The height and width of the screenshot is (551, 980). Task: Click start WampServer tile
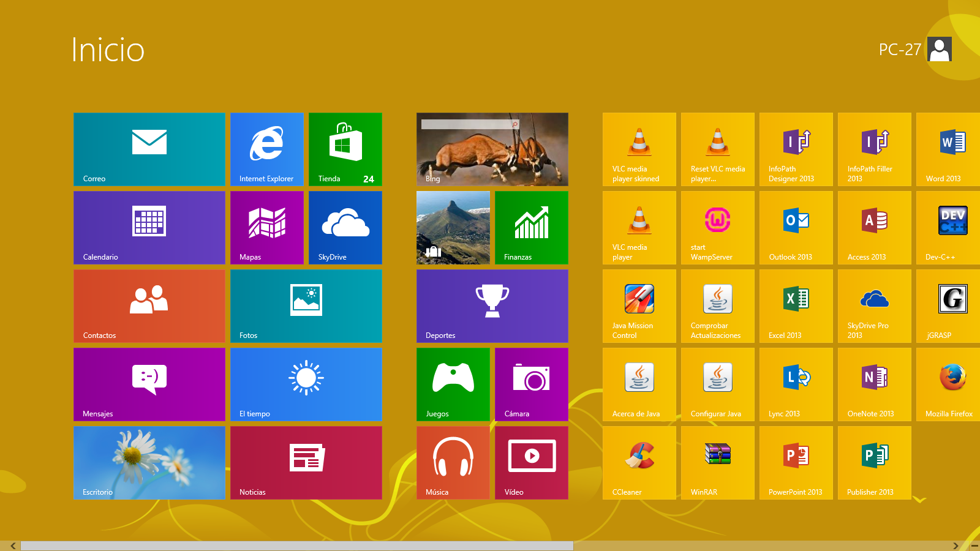click(718, 228)
